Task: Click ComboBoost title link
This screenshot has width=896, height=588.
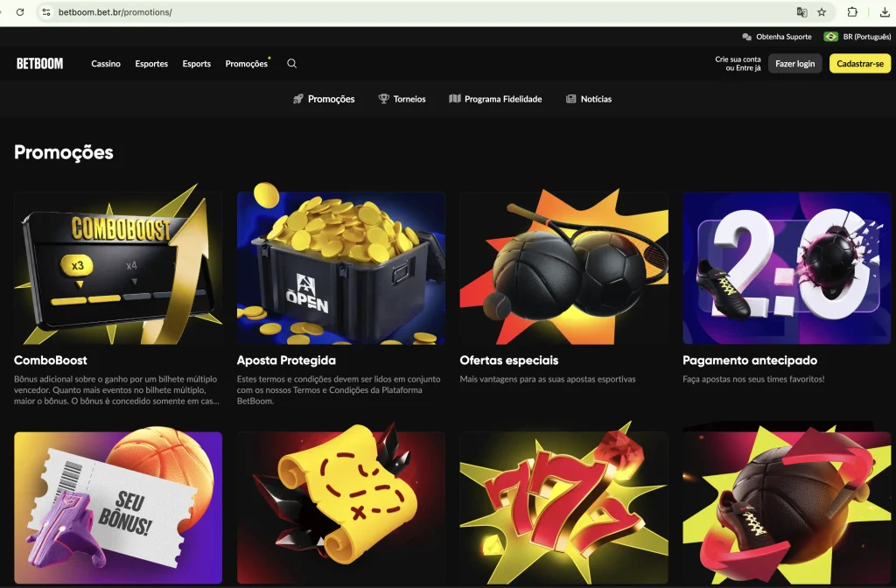Action: pos(50,360)
